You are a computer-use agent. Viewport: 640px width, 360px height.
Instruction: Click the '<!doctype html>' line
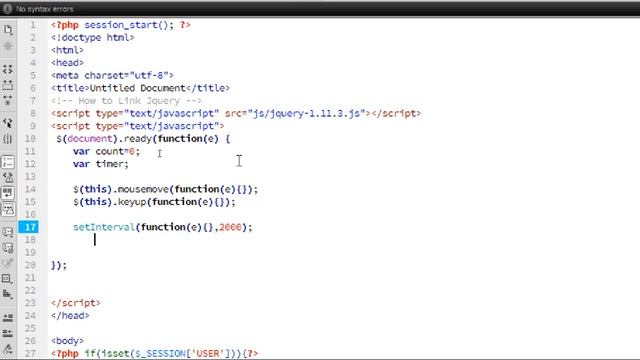93,38
